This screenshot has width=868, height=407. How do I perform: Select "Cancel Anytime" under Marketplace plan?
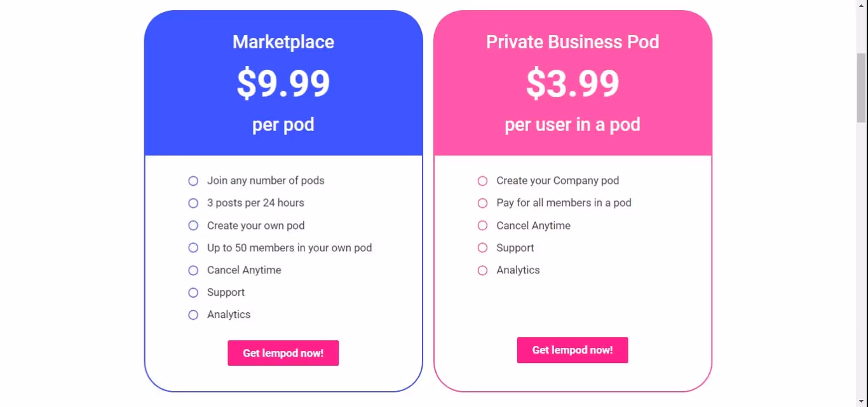193,270
